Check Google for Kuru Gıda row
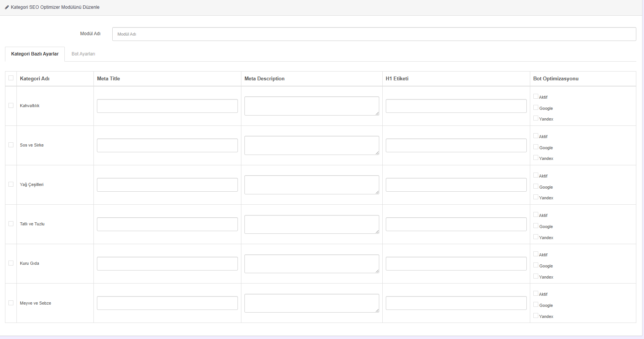This screenshot has height=339, width=644. click(536, 265)
